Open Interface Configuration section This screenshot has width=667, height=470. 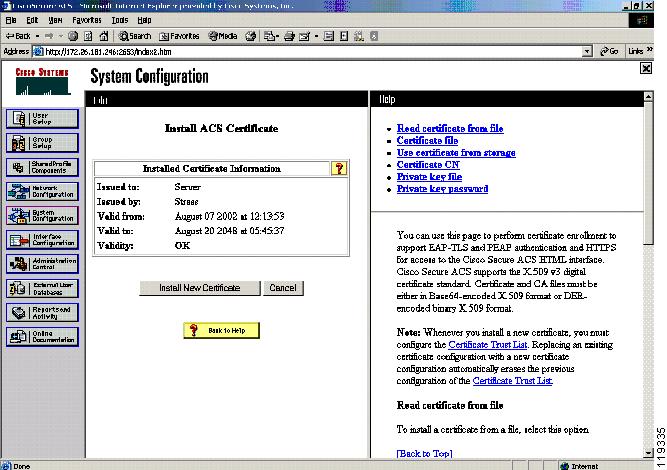(42, 240)
